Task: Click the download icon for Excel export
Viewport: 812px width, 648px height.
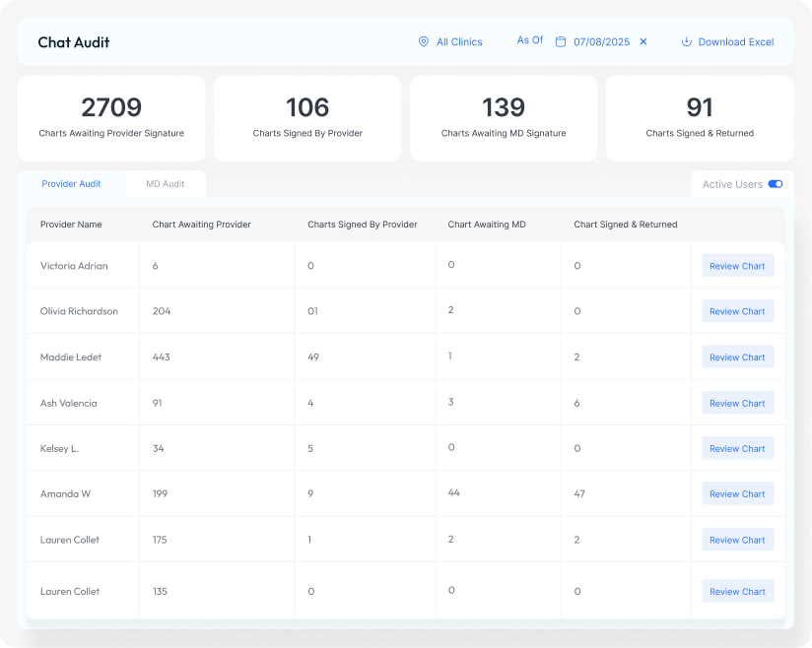Action: coord(687,42)
